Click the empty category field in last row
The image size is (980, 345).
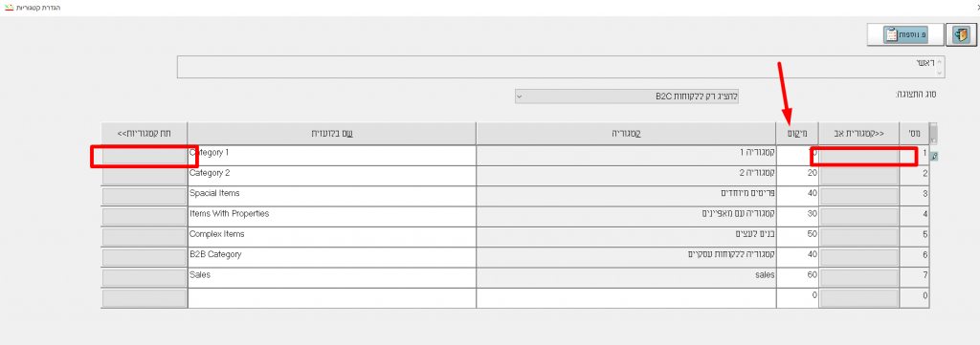tap(626, 297)
